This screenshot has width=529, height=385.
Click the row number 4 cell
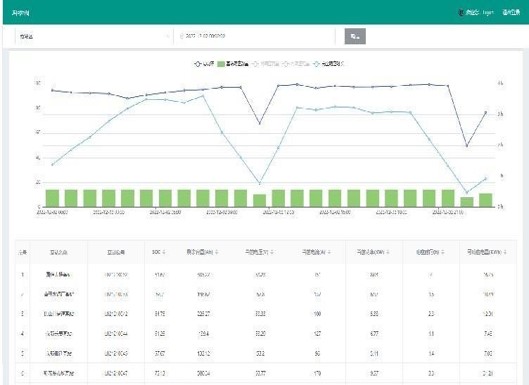[x=23, y=334]
